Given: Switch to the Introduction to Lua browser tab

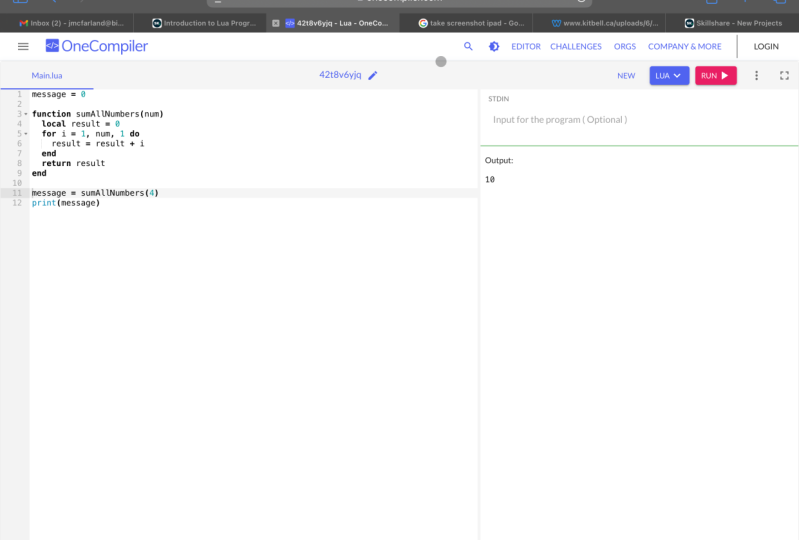Looking at the screenshot, I should (203, 23).
